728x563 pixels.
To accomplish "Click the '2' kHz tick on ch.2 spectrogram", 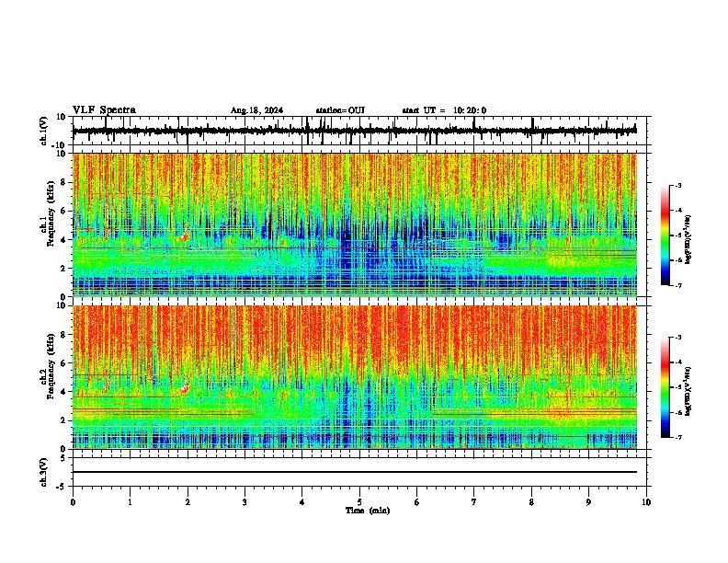I will 63,420.
